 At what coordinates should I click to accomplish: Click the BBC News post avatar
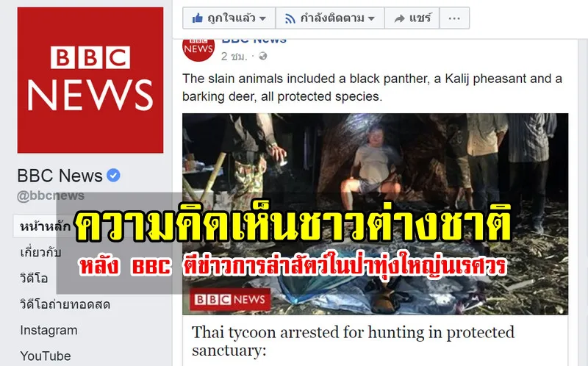(x=198, y=49)
